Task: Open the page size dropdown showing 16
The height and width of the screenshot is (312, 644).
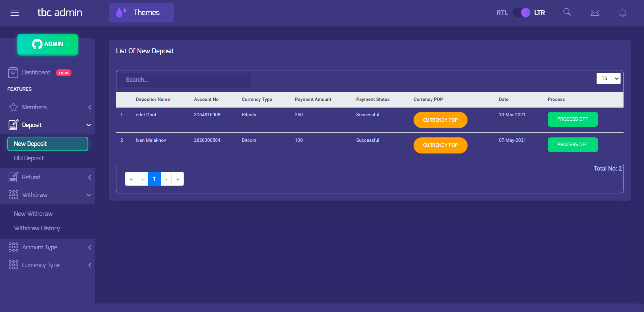Action: 608,78
